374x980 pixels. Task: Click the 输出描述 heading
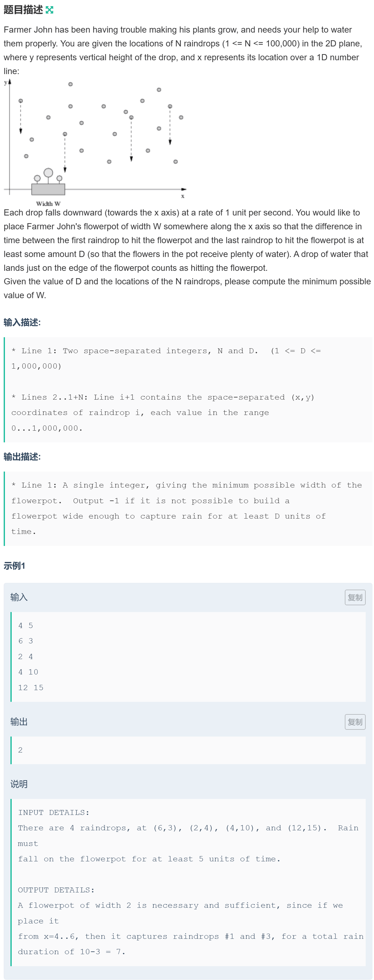pos(22,456)
